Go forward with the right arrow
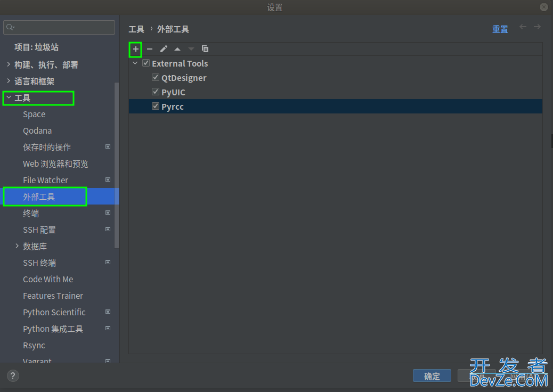Viewport: 553px width, 392px height. point(537,27)
